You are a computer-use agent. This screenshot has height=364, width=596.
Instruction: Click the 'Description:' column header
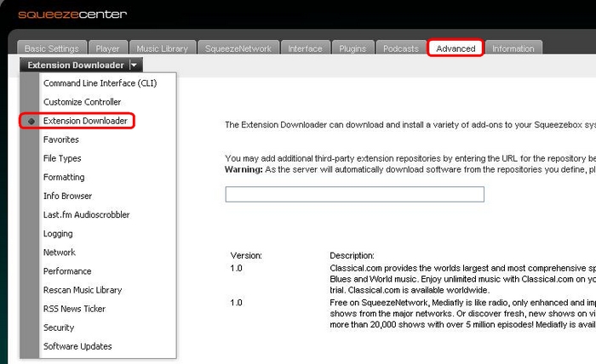coord(352,255)
